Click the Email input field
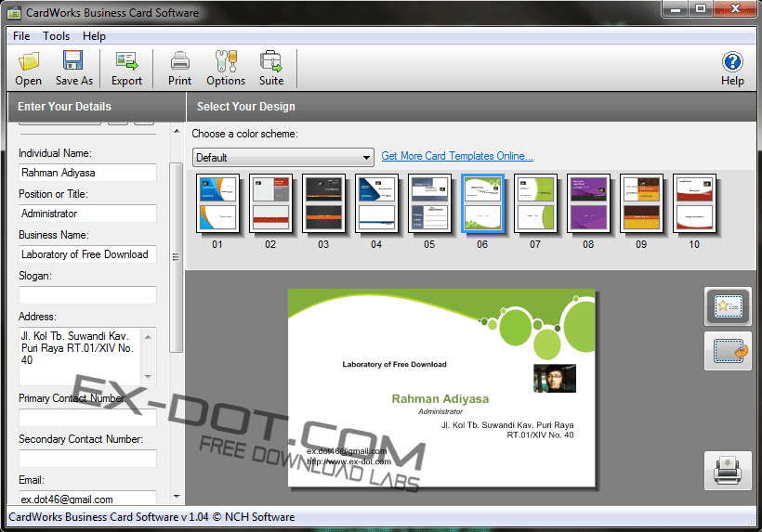The width and height of the screenshot is (762, 532). pyautogui.click(x=87, y=498)
